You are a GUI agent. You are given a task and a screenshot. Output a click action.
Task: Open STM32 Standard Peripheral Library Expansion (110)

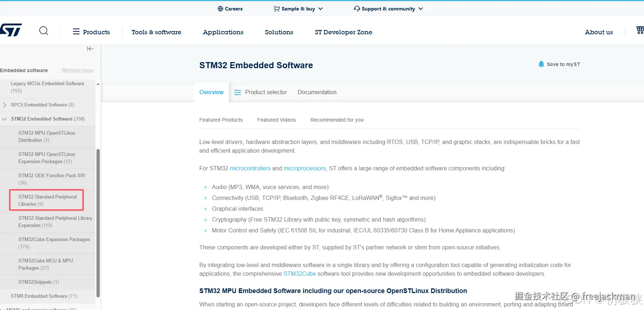pos(48,222)
